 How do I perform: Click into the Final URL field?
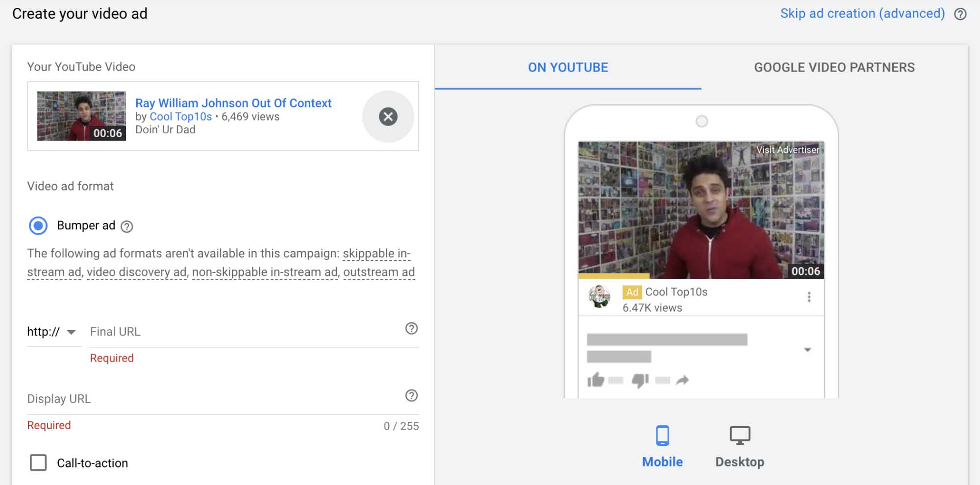[254, 332]
